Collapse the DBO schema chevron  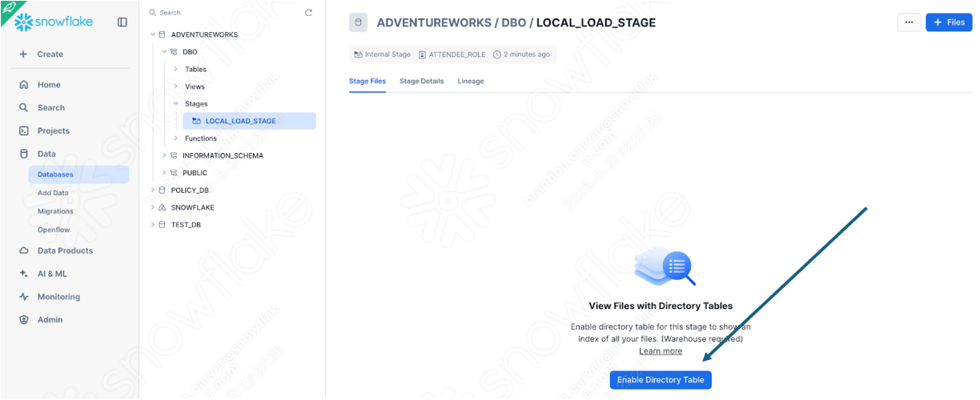164,52
